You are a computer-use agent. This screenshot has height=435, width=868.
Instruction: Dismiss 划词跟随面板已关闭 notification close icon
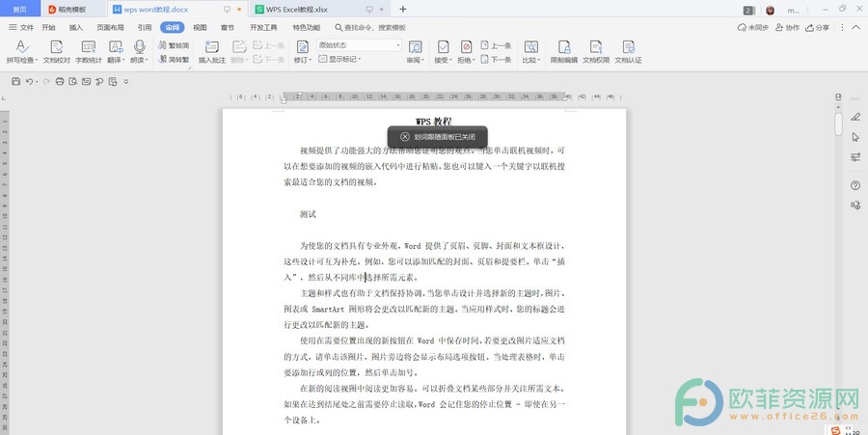coord(405,137)
